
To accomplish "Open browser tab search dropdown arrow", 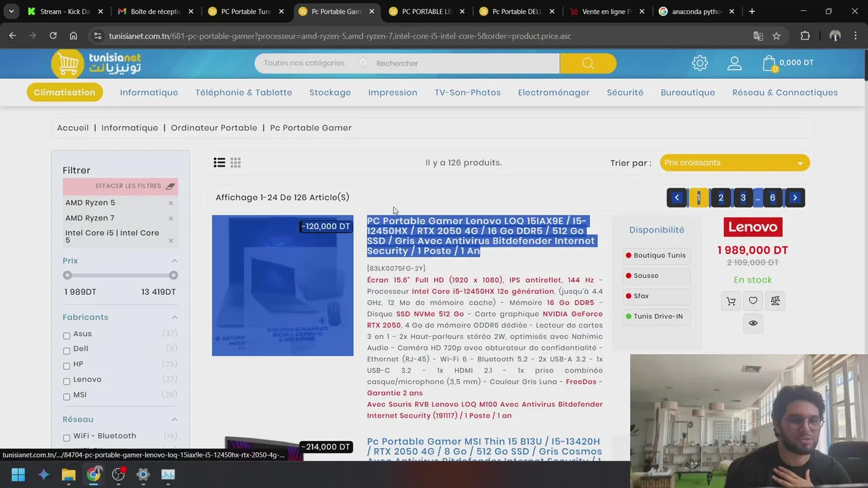I will 11,12.
